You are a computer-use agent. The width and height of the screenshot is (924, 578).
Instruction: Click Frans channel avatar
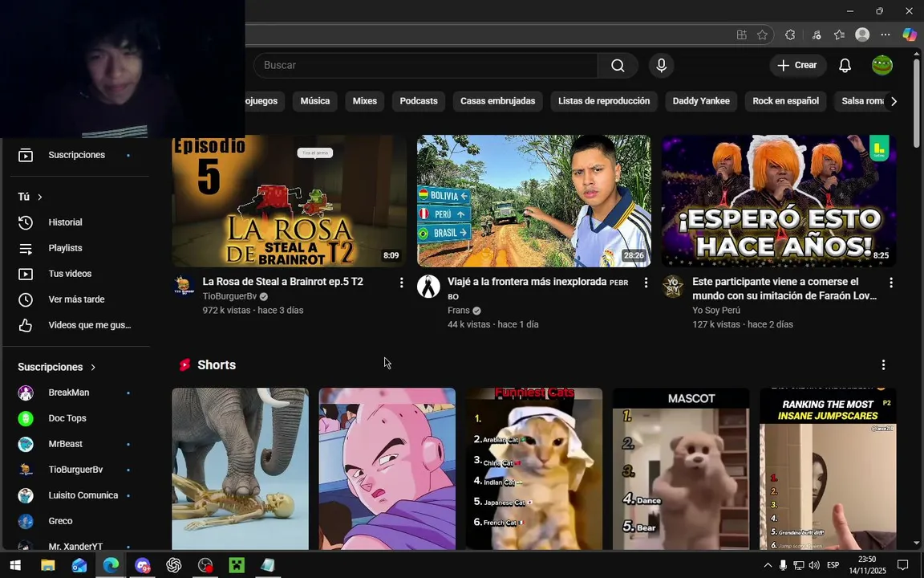click(428, 286)
